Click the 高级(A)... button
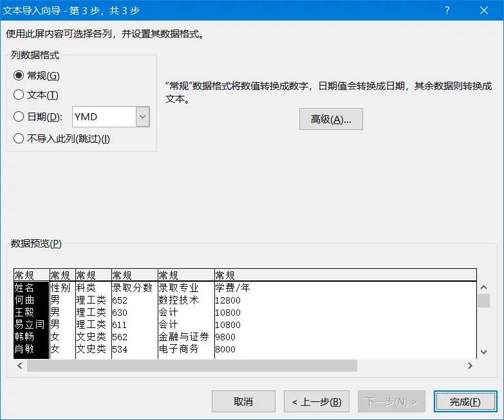This screenshot has width=504, height=420. coord(331,119)
